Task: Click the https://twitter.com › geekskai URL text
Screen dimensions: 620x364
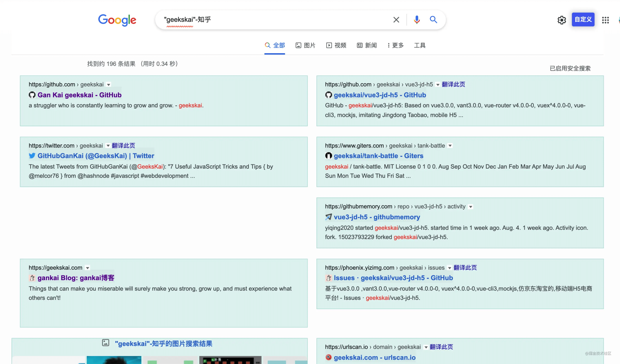Action: pos(66,146)
